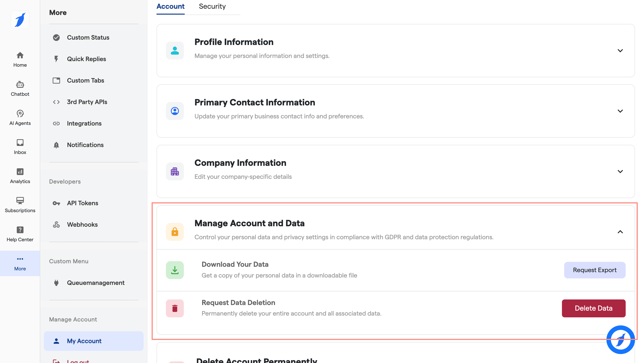Select the Account tab
The image size is (644, 363).
point(170,6)
